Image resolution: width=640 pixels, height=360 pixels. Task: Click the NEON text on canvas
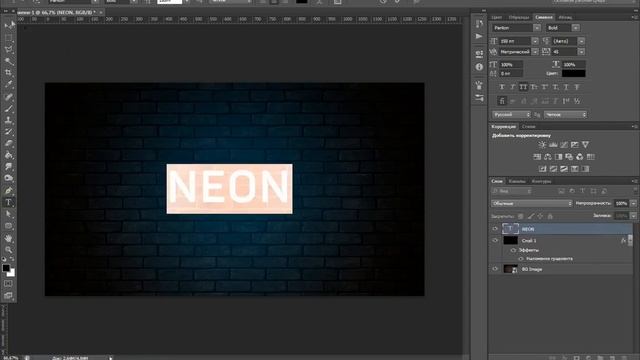coord(229,188)
